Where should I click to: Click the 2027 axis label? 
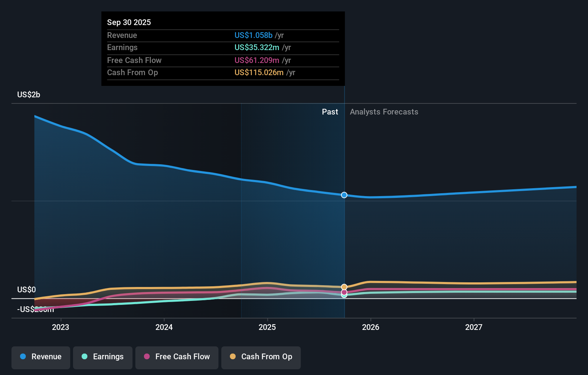pos(474,327)
